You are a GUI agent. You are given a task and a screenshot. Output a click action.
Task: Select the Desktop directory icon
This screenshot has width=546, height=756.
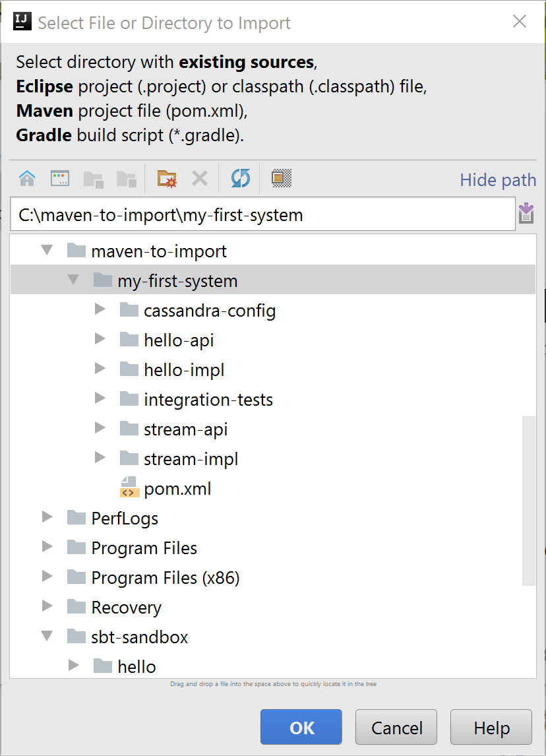[60, 179]
